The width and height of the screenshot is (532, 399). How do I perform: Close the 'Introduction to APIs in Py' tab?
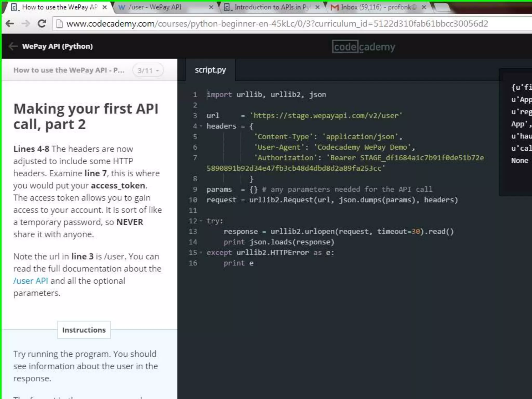317,7
